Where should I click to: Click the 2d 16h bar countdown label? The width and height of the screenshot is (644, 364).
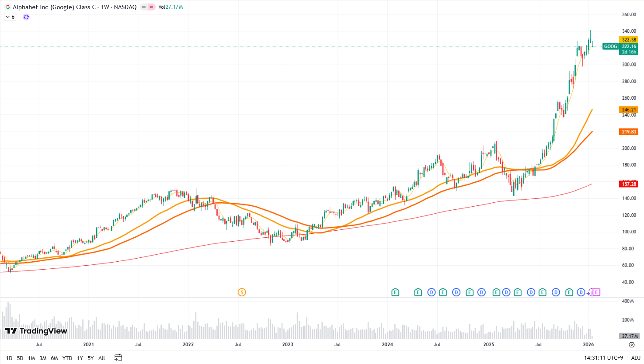coord(629,52)
